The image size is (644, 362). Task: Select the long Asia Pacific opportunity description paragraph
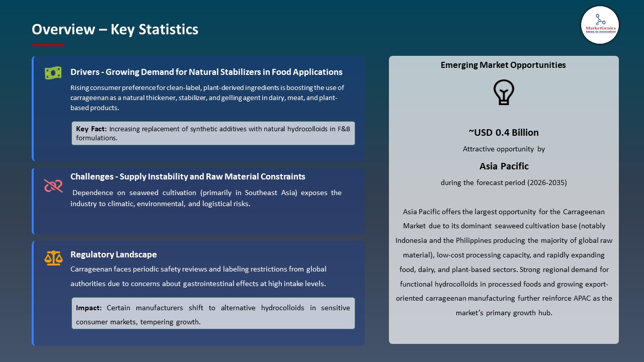coord(504,262)
